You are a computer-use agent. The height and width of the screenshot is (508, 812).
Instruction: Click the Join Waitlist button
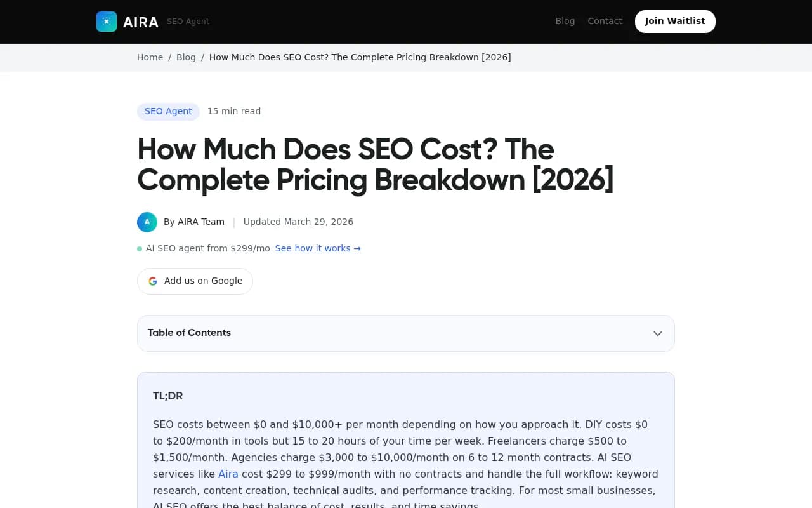(x=675, y=22)
